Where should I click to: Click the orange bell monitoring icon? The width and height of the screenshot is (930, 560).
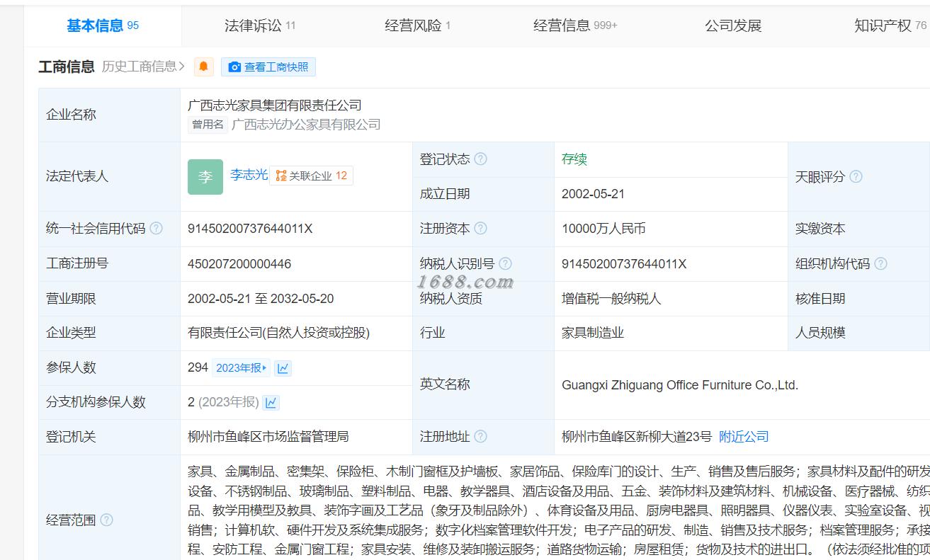[x=204, y=67]
